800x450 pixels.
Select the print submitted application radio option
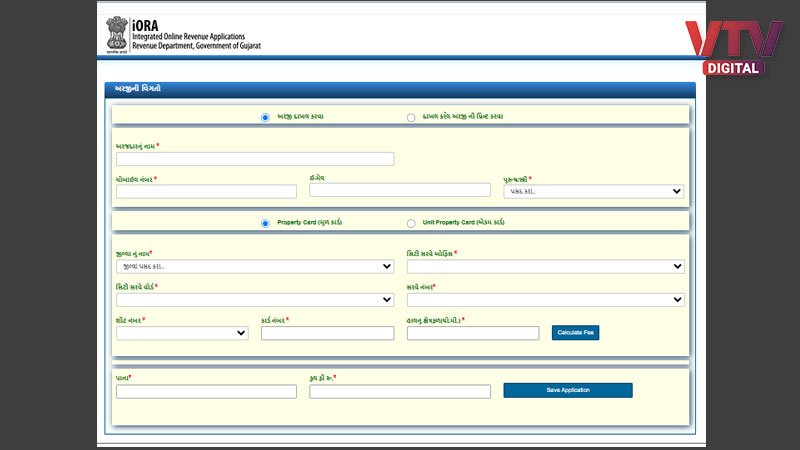(411, 117)
